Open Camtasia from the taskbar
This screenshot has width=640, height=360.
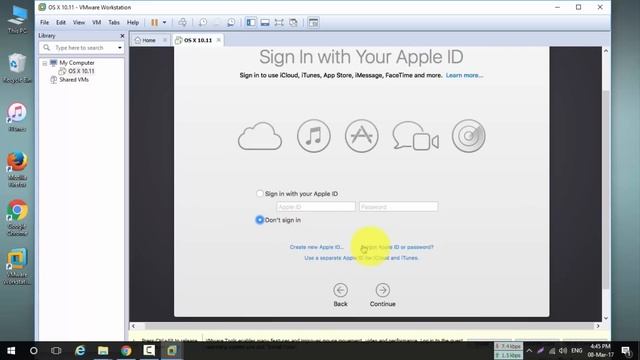[149, 351]
